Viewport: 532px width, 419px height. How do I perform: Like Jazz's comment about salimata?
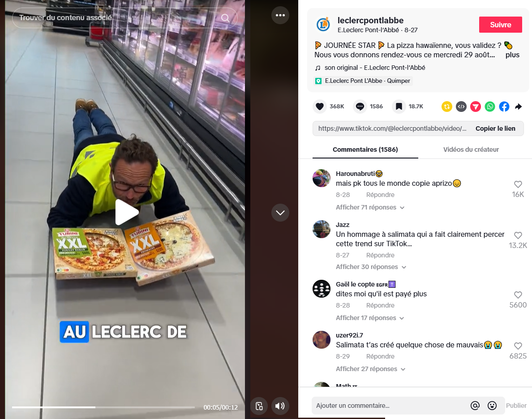518,235
